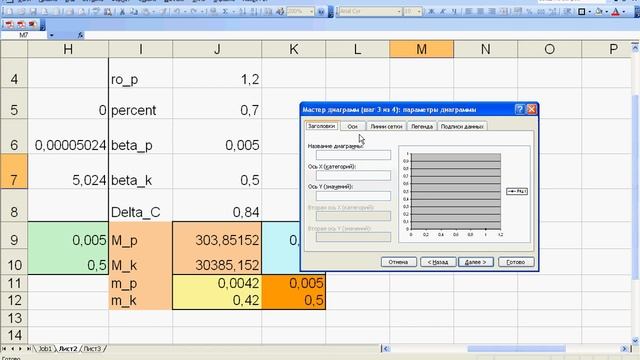Click the vertical scrollbar down arrow

635,340
